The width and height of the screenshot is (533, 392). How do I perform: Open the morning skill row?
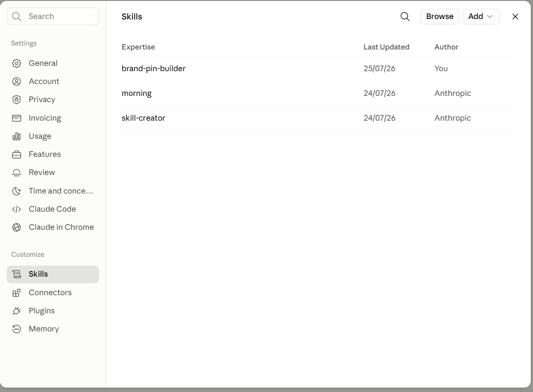315,93
